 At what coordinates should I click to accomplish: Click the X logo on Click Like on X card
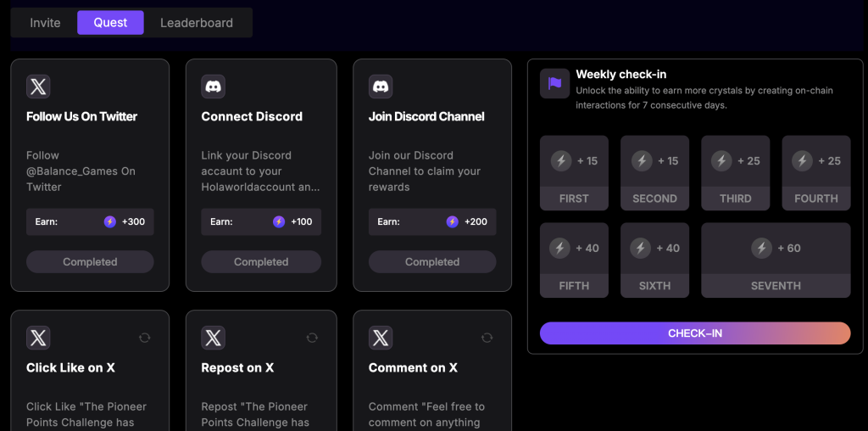coord(38,338)
